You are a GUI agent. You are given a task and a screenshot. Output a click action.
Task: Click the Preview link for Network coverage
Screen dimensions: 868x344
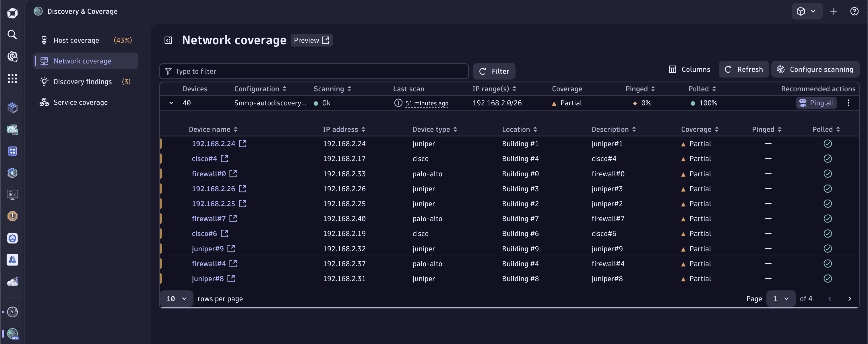(311, 40)
